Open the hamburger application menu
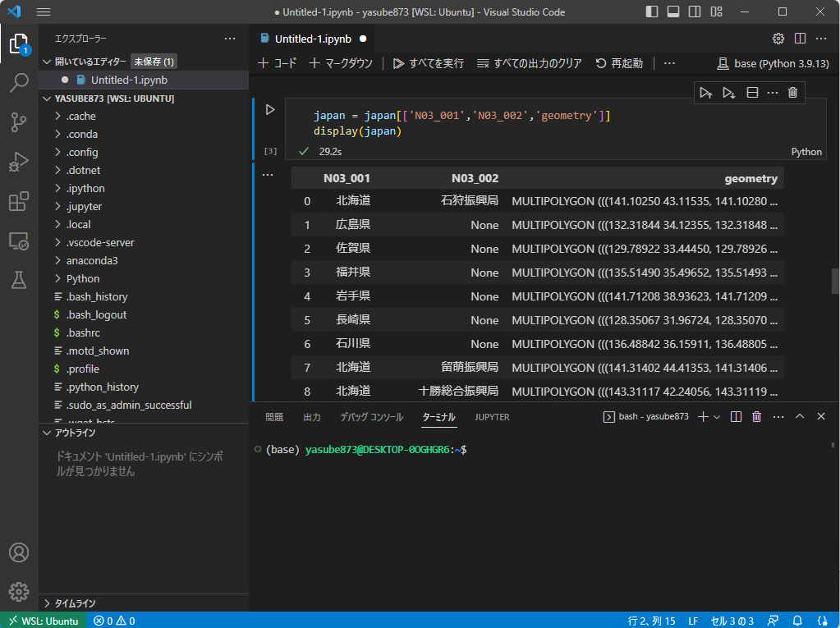Viewport: 840px width, 628px height. coord(44,11)
